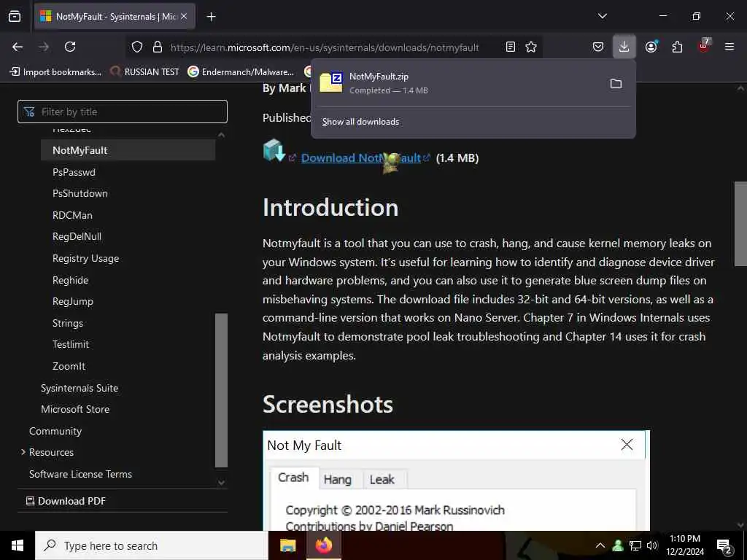Click Download PDF button
The height and width of the screenshot is (560, 747).
tap(66, 501)
